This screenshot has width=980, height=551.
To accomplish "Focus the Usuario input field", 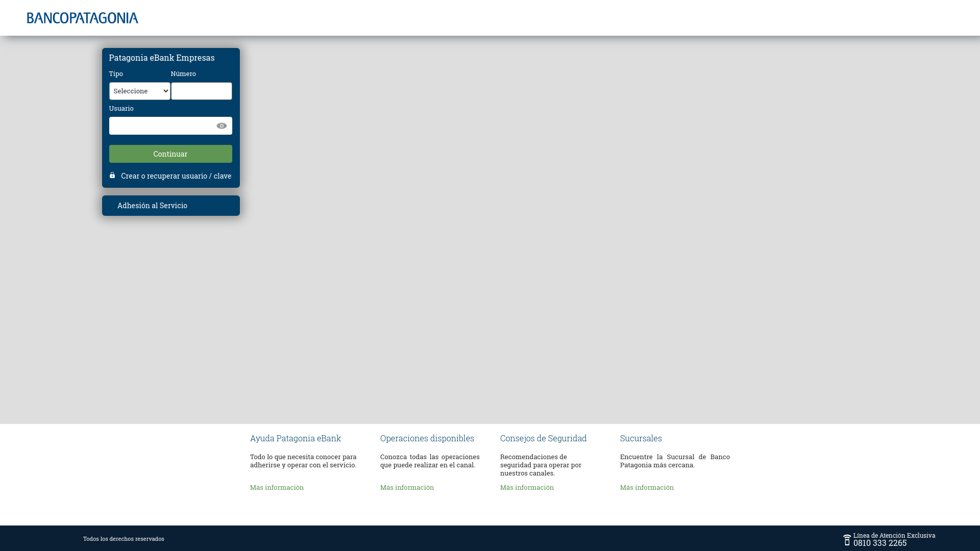I will [x=170, y=126].
